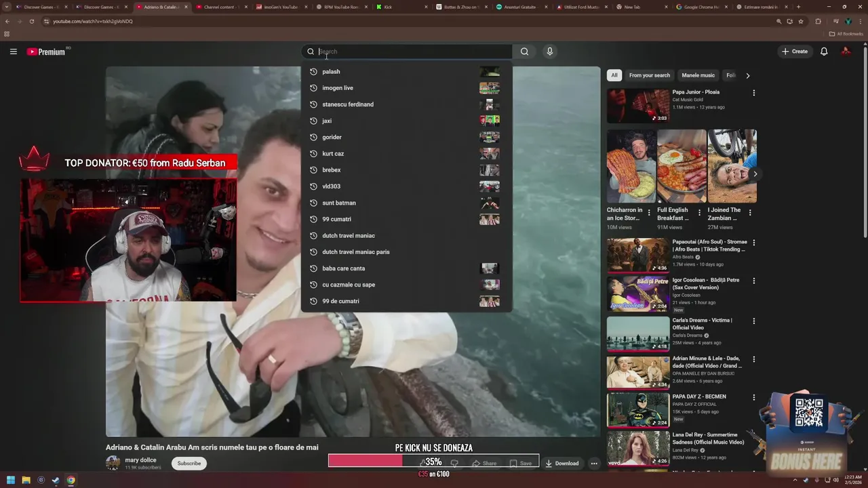Open Lana Del Rey Summertime Sadness thumbnail
Viewport: 868px width, 488px height.
pos(637,448)
